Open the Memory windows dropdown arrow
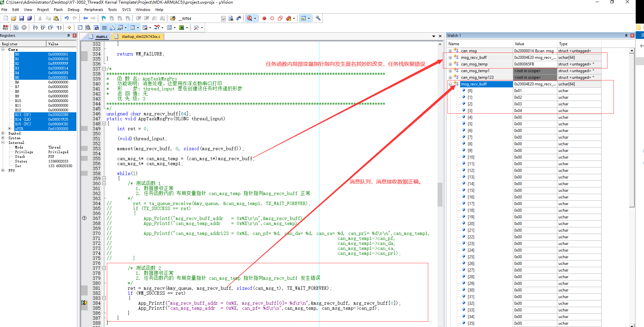 pos(138,28)
